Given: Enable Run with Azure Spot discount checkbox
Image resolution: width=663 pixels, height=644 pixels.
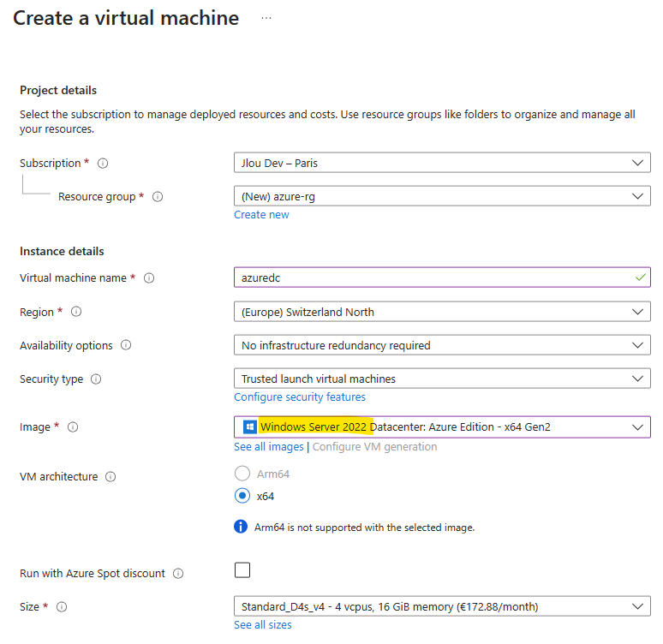Looking at the screenshot, I should [x=242, y=570].
